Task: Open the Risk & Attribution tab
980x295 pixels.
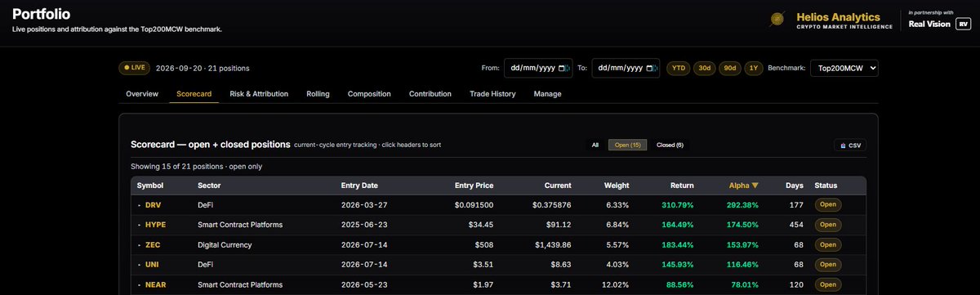Action: tap(259, 94)
